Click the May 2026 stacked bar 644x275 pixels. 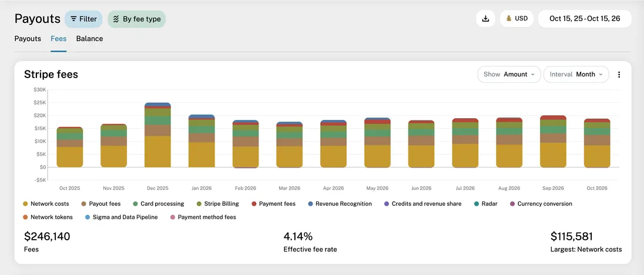click(x=377, y=143)
